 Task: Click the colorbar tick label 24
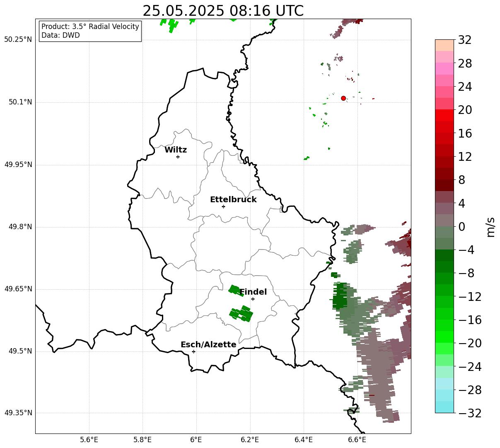point(465,87)
